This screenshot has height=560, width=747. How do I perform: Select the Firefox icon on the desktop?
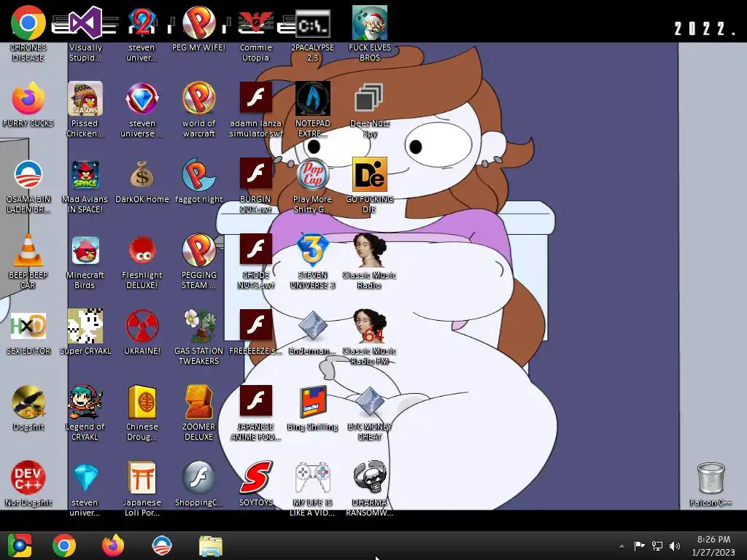click(28, 99)
